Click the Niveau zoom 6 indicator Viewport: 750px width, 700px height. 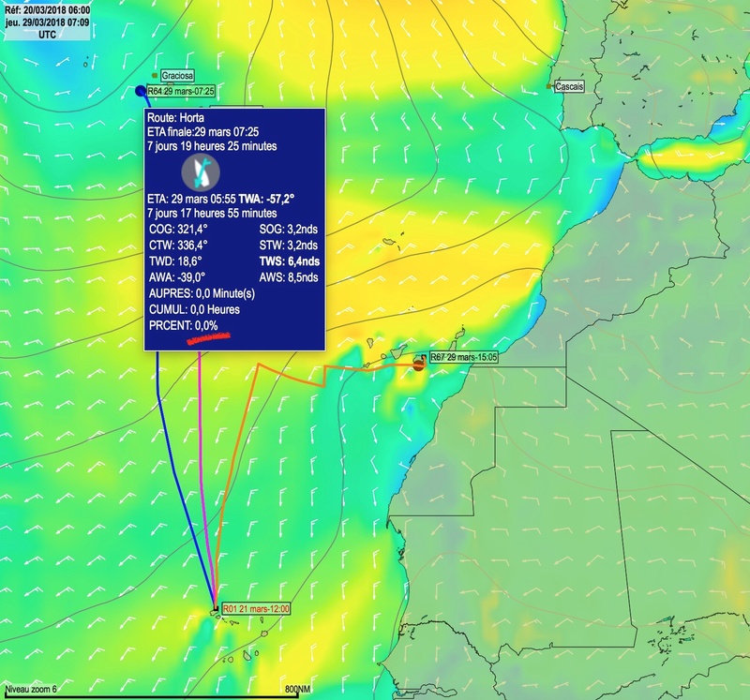click(31, 689)
